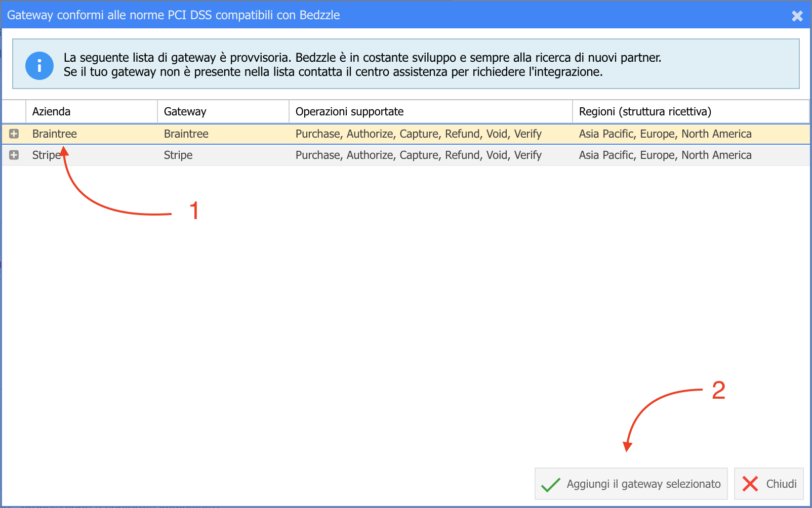This screenshot has width=812, height=508.
Task: Sort by the Gateway column header
Action: tap(223, 111)
